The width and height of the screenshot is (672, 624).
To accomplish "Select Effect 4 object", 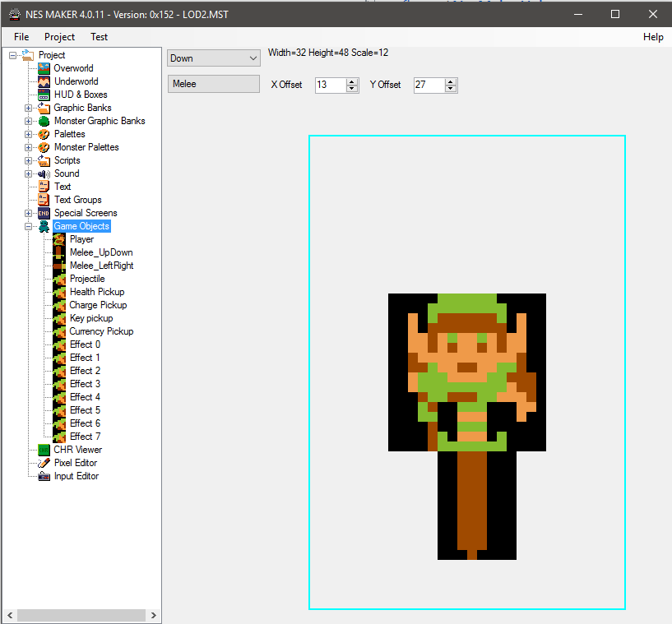I will 85,397.
